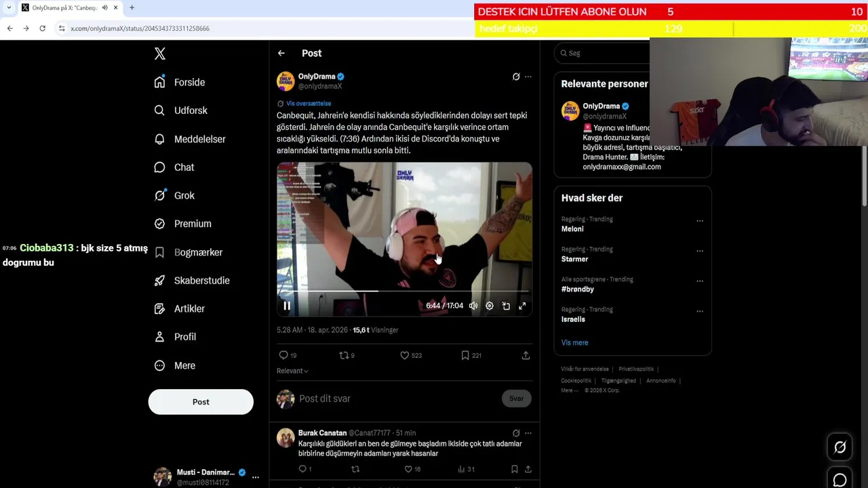The width and height of the screenshot is (868, 488).
Task: Open Premium in sidebar
Action: tap(182, 224)
